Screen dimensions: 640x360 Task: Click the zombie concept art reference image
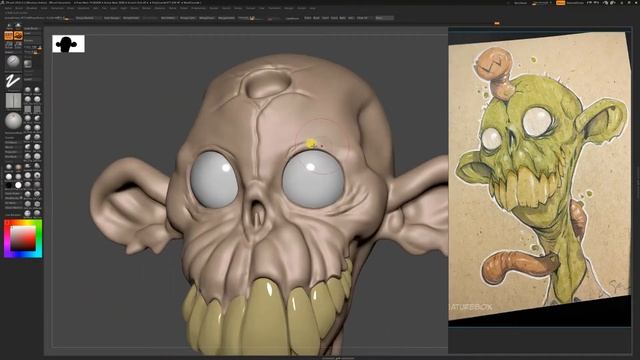click(540, 176)
